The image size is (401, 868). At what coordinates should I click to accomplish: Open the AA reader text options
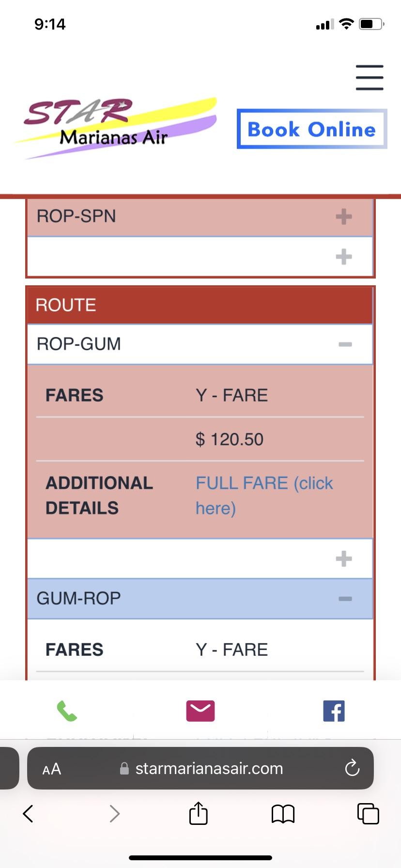click(52, 769)
